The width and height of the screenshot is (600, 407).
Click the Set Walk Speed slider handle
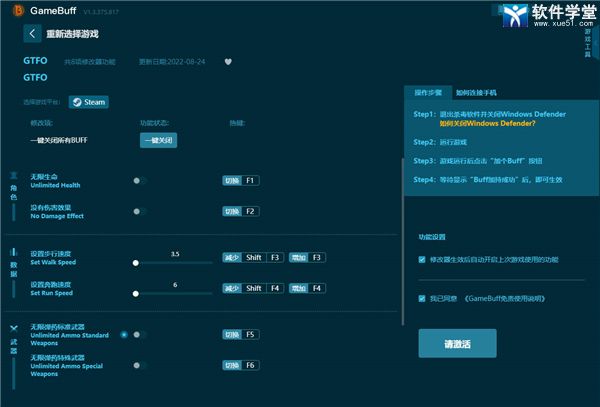(x=136, y=263)
